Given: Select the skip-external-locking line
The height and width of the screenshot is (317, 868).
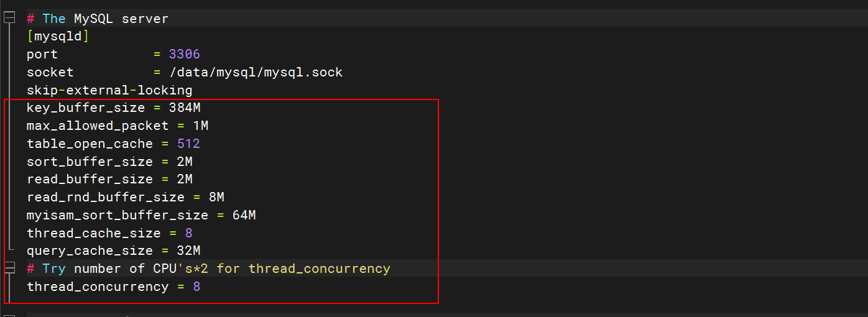Looking at the screenshot, I should coord(109,90).
